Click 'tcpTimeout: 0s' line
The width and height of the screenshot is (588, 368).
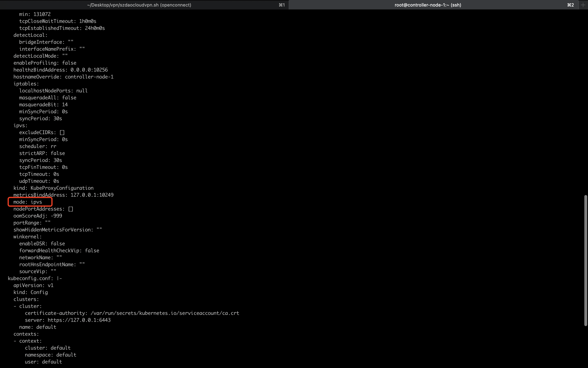pos(39,174)
